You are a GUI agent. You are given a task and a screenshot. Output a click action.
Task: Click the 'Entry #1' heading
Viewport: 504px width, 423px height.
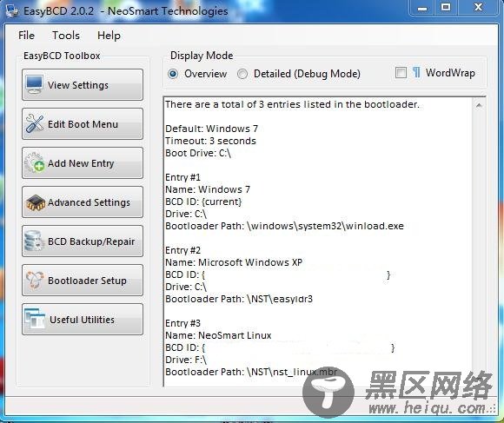[182, 177]
